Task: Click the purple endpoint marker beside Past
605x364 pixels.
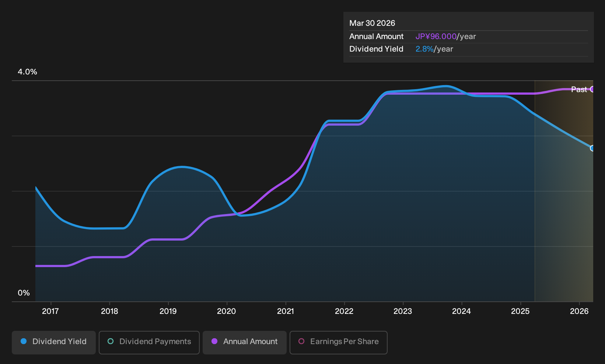Action: [x=592, y=89]
